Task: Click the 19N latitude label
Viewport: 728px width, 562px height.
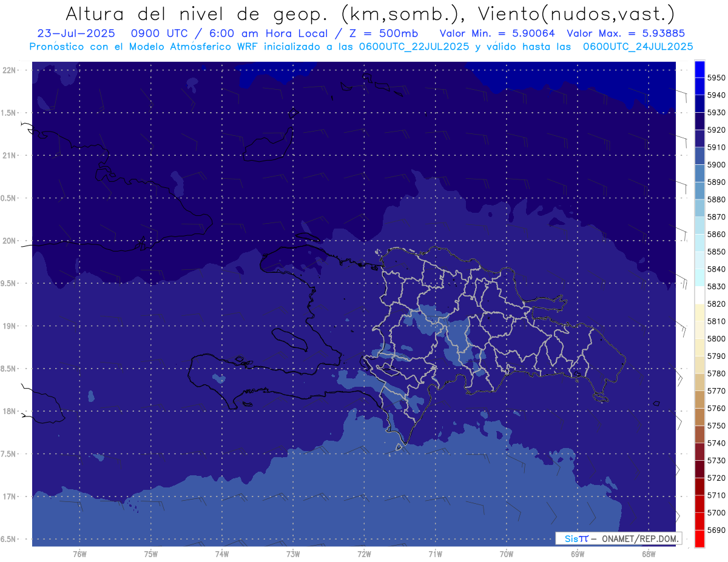Action: (9, 326)
